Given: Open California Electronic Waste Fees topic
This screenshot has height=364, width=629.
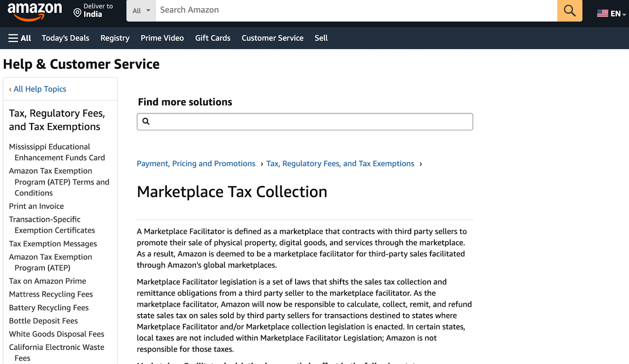Looking at the screenshot, I should coord(57,353).
